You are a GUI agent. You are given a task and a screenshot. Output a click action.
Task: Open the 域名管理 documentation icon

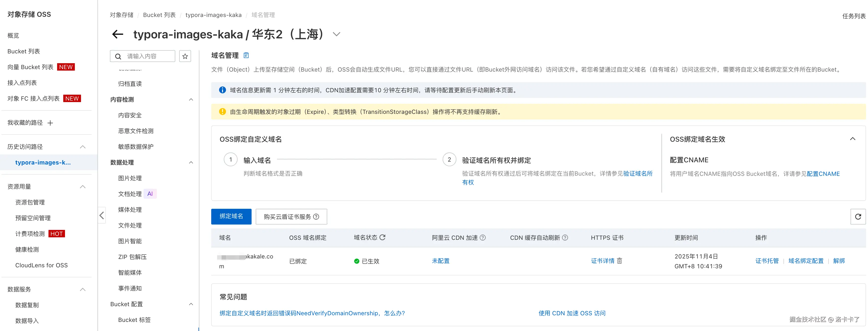(246, 55)
